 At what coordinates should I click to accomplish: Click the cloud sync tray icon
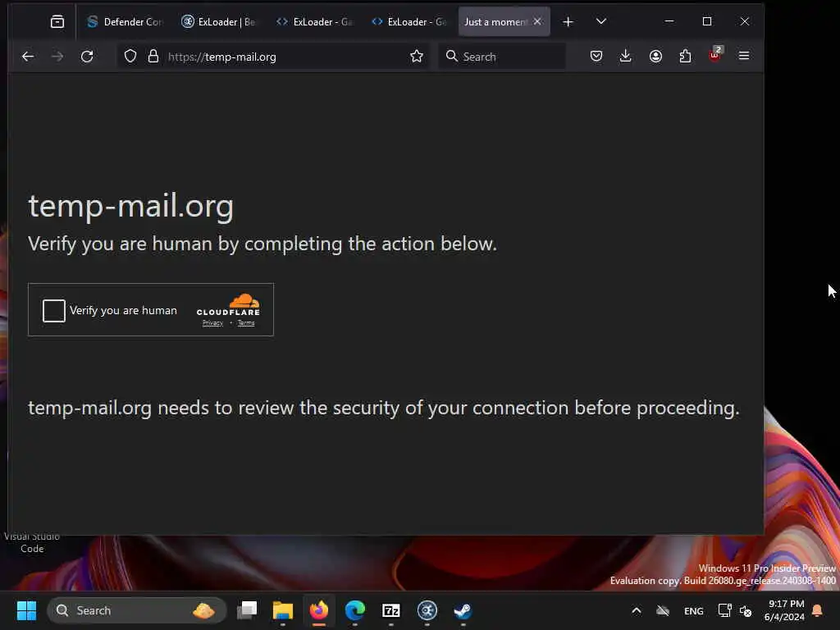(663, 610)
